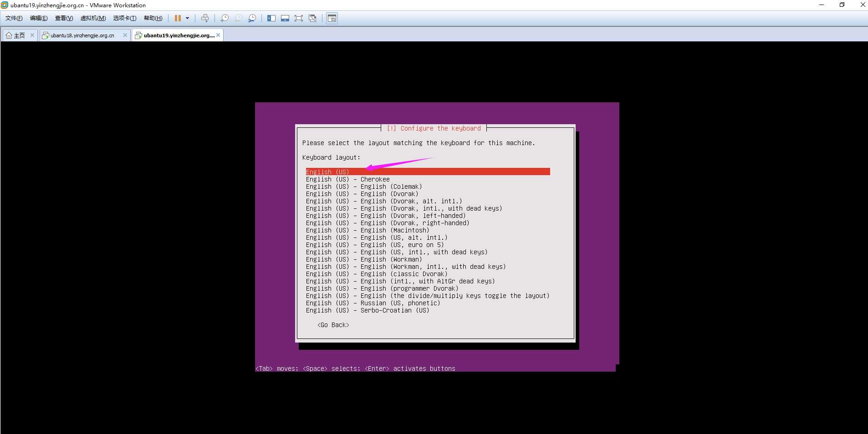Select English (US, euro on 5) layout
Viewport: 868px width, 434px height.
(375, 245)
